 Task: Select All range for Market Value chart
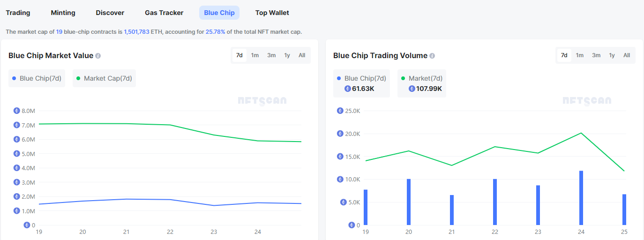point(302,55)
